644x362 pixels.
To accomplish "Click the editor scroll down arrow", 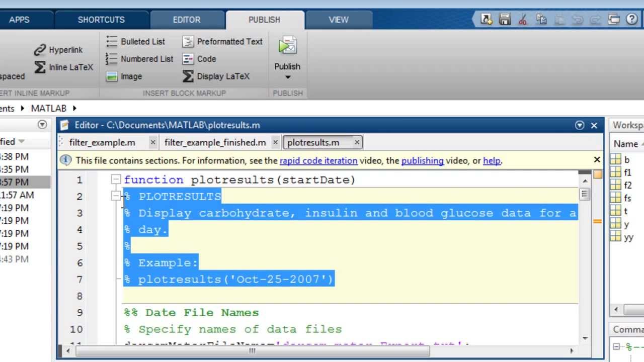I will coord(584,338).
